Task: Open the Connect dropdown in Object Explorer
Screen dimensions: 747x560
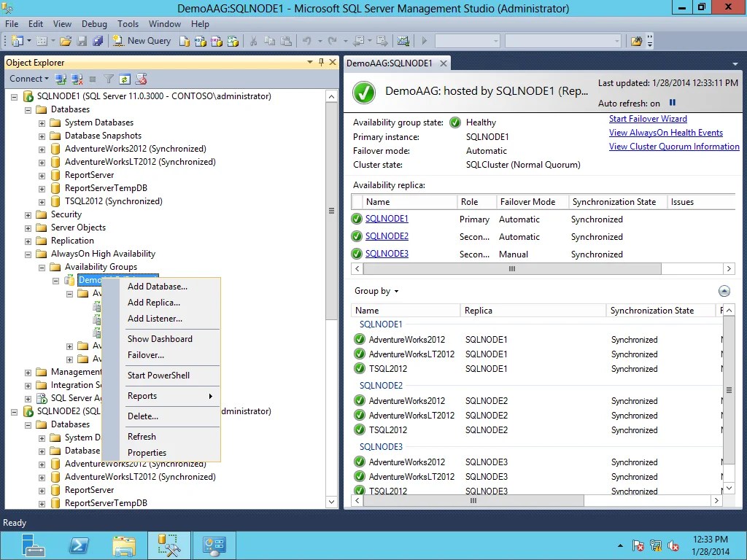Action: click(29, 79)
